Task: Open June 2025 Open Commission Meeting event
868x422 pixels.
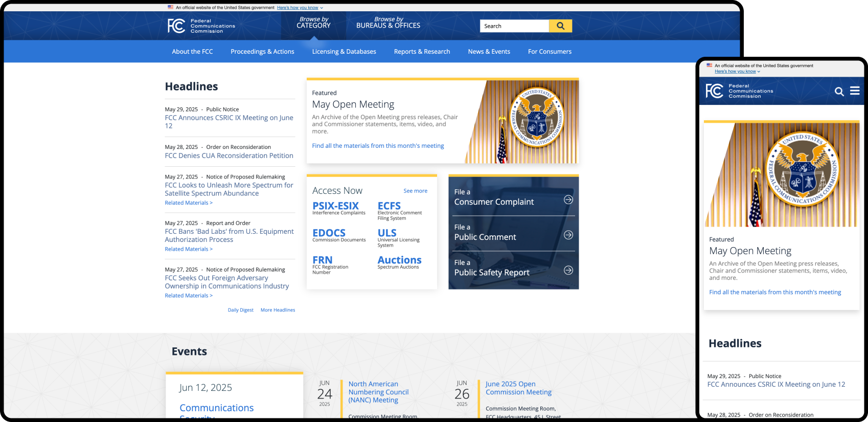Action: [518, 388]
